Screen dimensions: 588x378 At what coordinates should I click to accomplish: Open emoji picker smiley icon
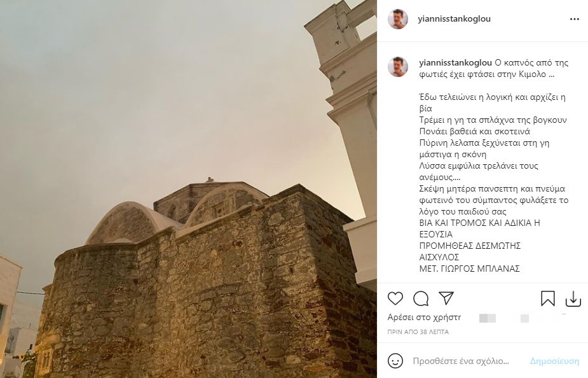point(395,361)
